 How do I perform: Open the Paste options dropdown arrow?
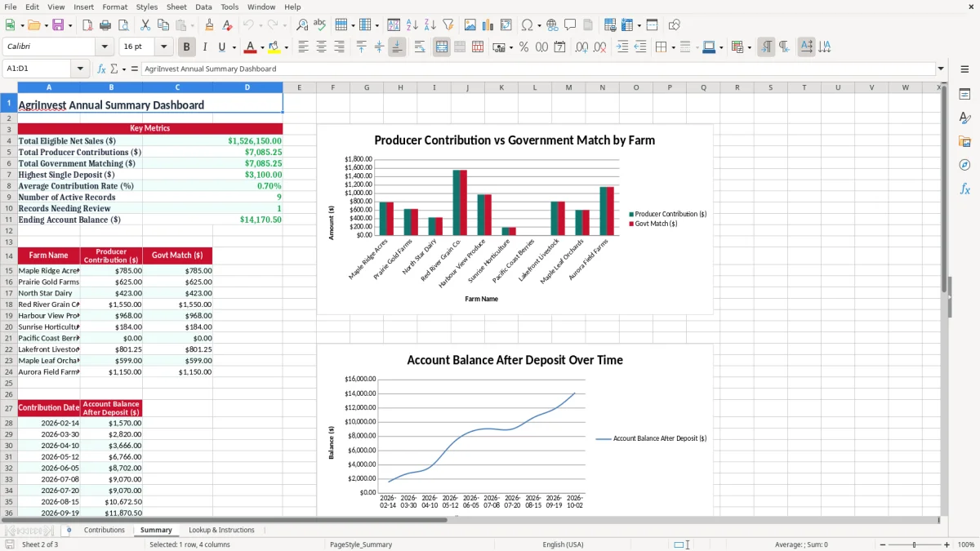tap(193, 25)
